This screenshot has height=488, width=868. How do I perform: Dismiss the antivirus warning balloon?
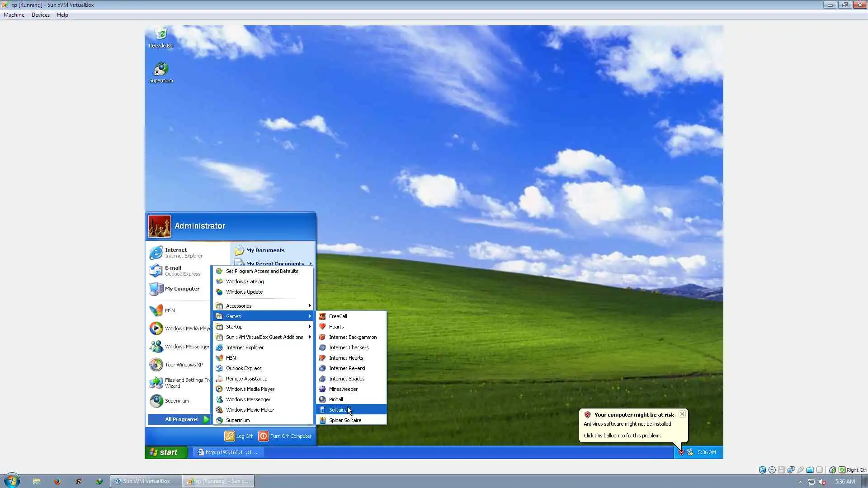pos(682,414)
